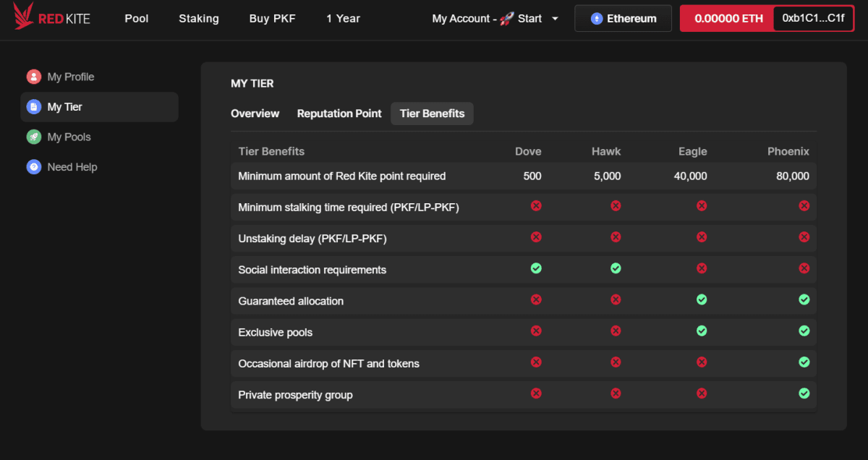Click the Private prosperity group label

pyautogui.click(x=296, y=395)
